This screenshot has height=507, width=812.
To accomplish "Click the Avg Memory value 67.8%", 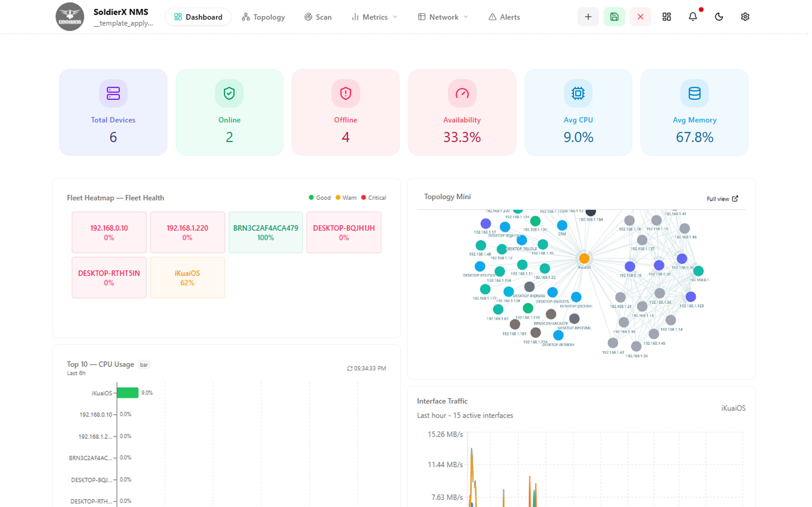I will coord(695,137).
